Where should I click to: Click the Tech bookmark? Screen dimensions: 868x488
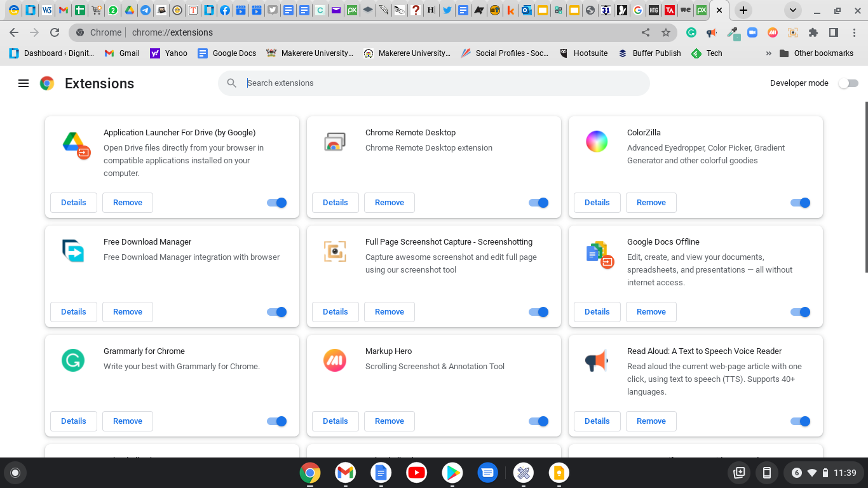click(x=707, y=53)
